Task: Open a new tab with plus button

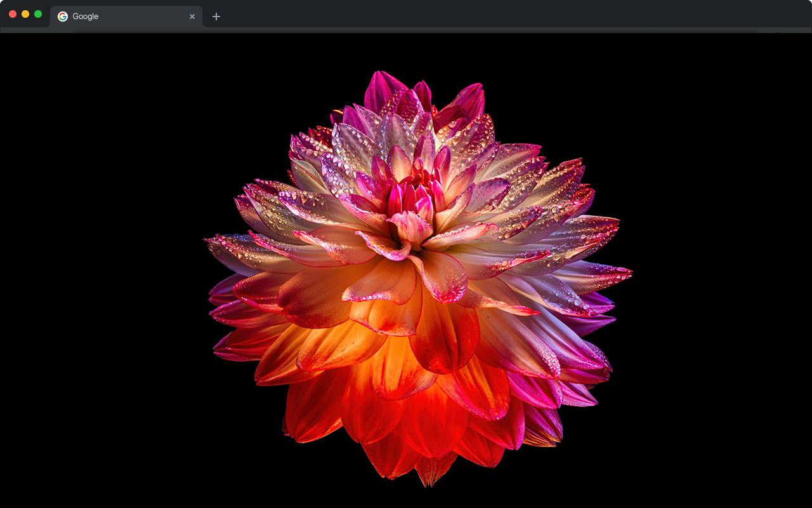Action: tap(216, 17)
